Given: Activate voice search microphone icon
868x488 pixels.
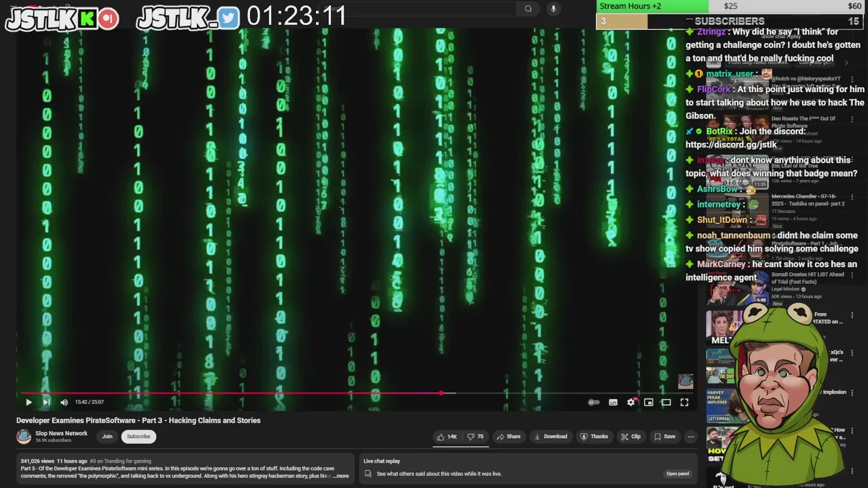Looking at the screenshot, I should click(553, 9).
